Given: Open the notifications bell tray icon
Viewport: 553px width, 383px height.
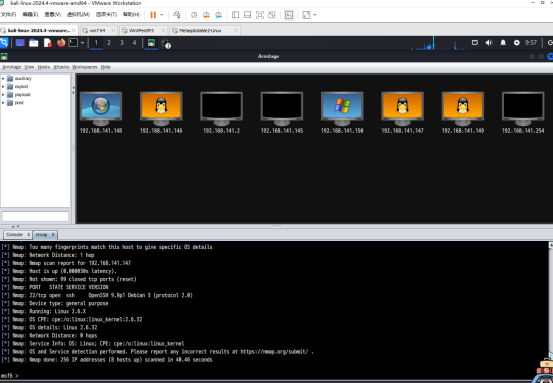Looking at the screenshot, I should pos(503,43).
